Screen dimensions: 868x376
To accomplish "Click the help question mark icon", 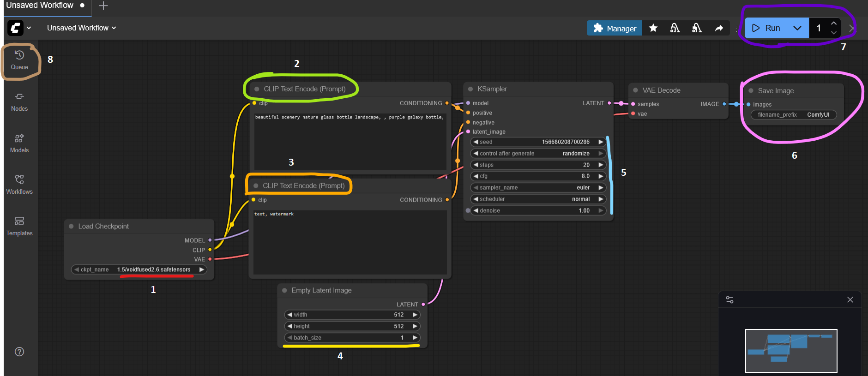I will coord(19,352).
